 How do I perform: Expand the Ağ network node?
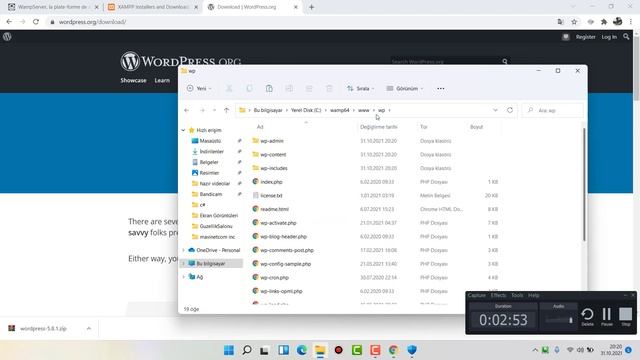click(x=183, y=277)
